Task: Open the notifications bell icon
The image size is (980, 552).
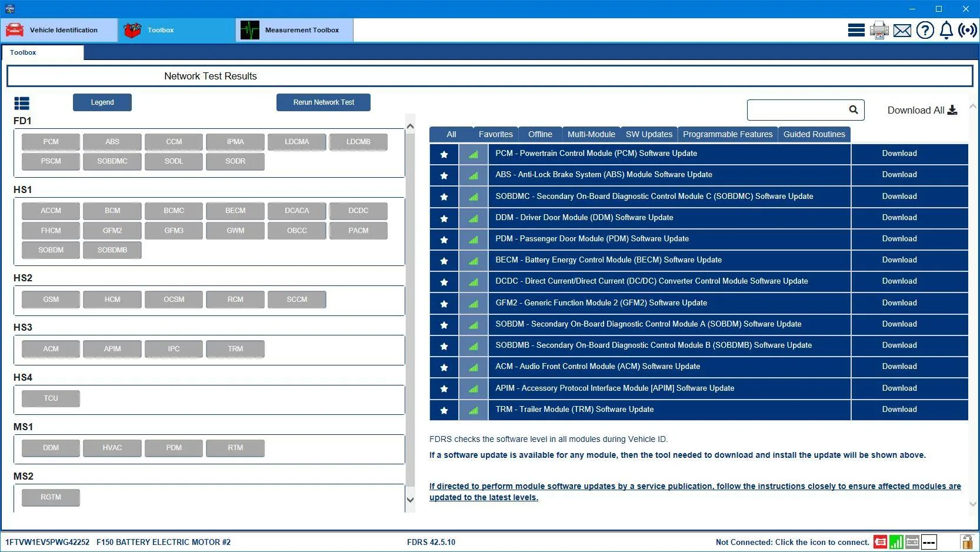Action: [946, 30]
